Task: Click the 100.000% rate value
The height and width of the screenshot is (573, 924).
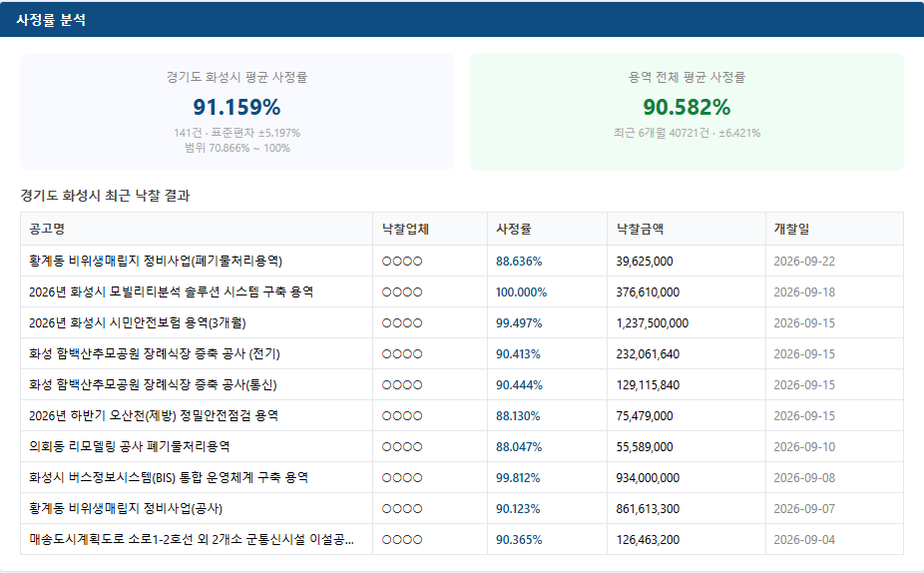Action: tap(521, 292)
